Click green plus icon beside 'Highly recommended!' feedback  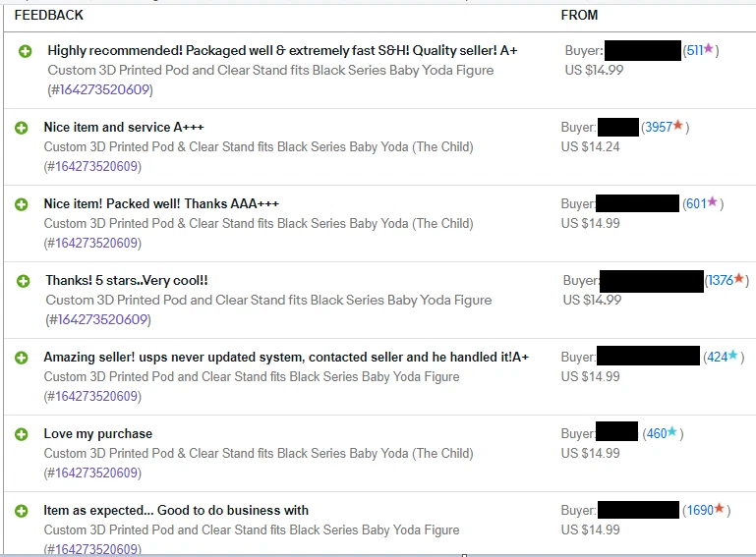[26, 51]
